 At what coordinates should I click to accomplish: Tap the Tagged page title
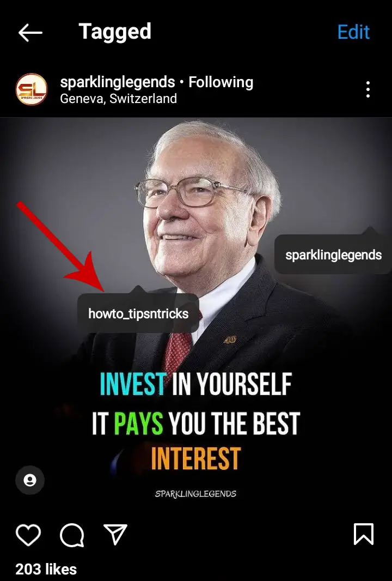coord(115,32)
